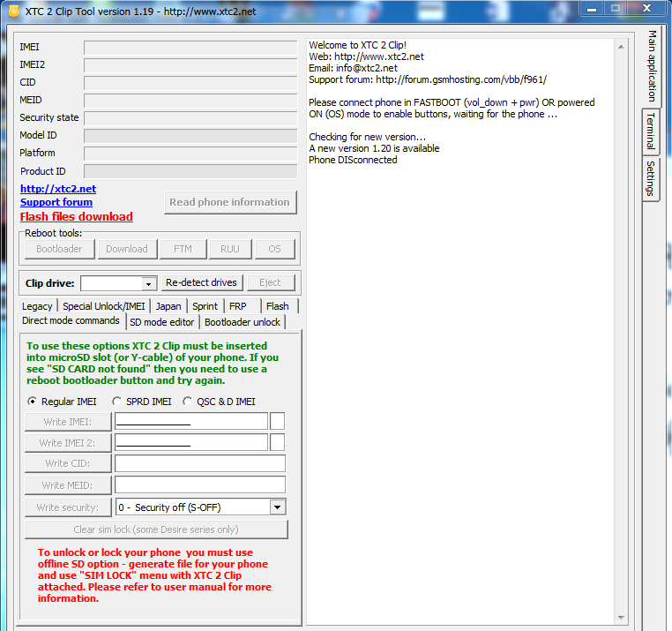This screenshot has width=672, height=631.
Task: Open the Settings side tab
Action: 651,178
